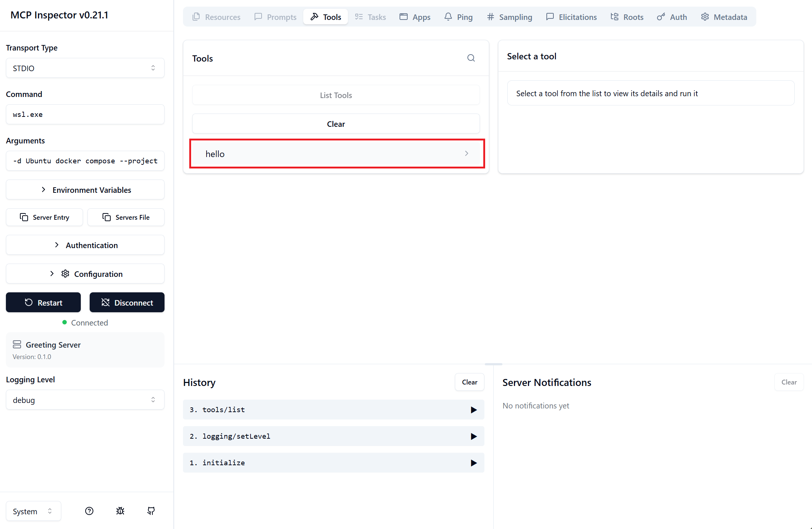Open the Elicitations tab
Image resolution: width=812 pixels, height=529 pixels.
[571, 17]
